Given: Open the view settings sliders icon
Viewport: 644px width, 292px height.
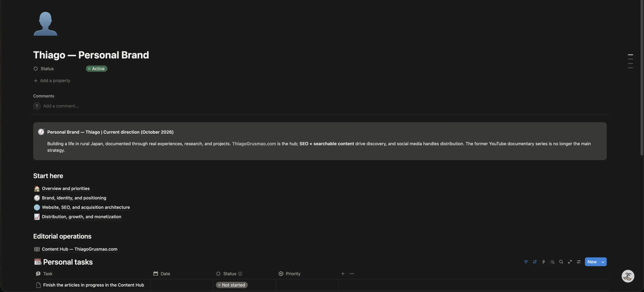Looking at the screenshot, I should [579, 262].
